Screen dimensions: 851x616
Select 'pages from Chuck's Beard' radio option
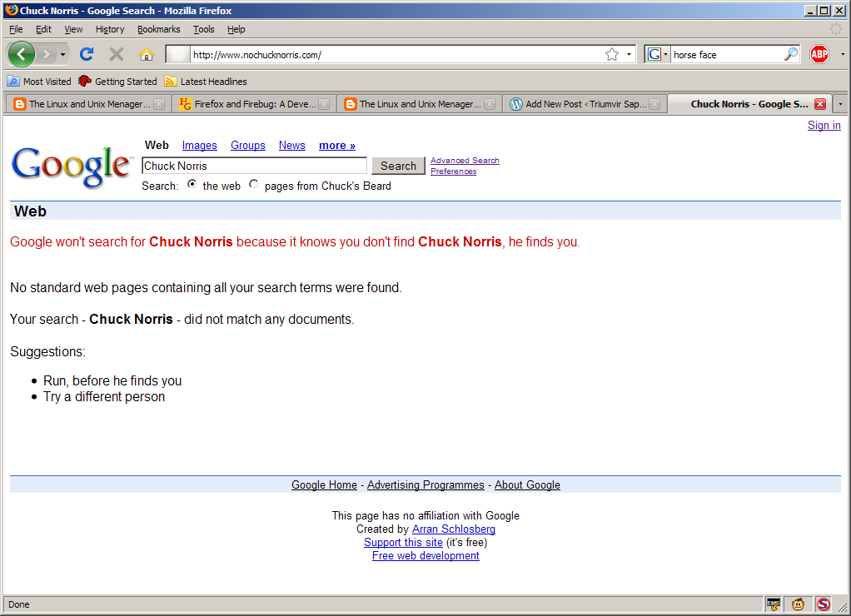coord(253,184)
